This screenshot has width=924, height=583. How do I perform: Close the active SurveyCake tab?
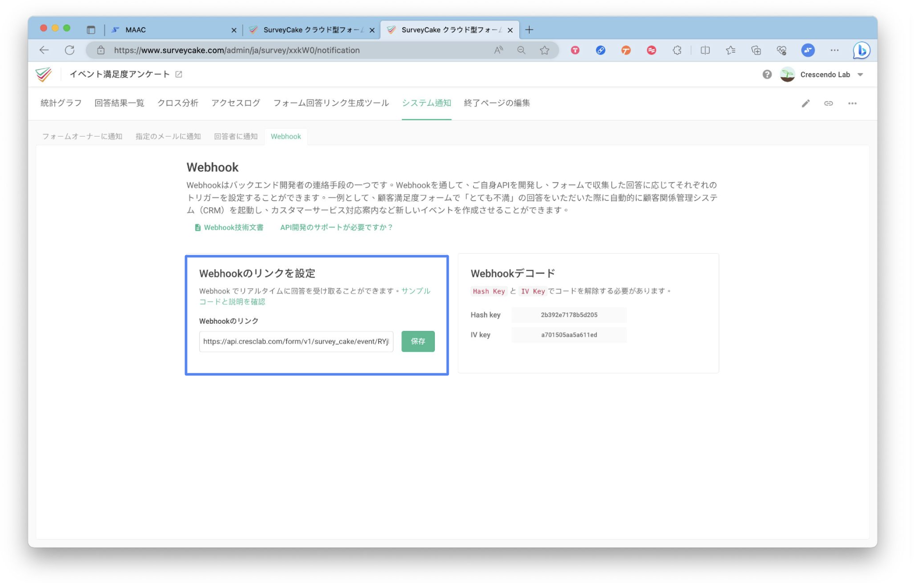pos(510,30)
